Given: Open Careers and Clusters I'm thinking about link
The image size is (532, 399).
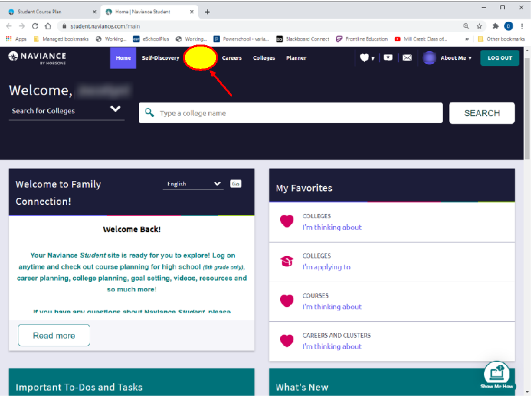Looking at the screenshot, I should tap(332, 346).
